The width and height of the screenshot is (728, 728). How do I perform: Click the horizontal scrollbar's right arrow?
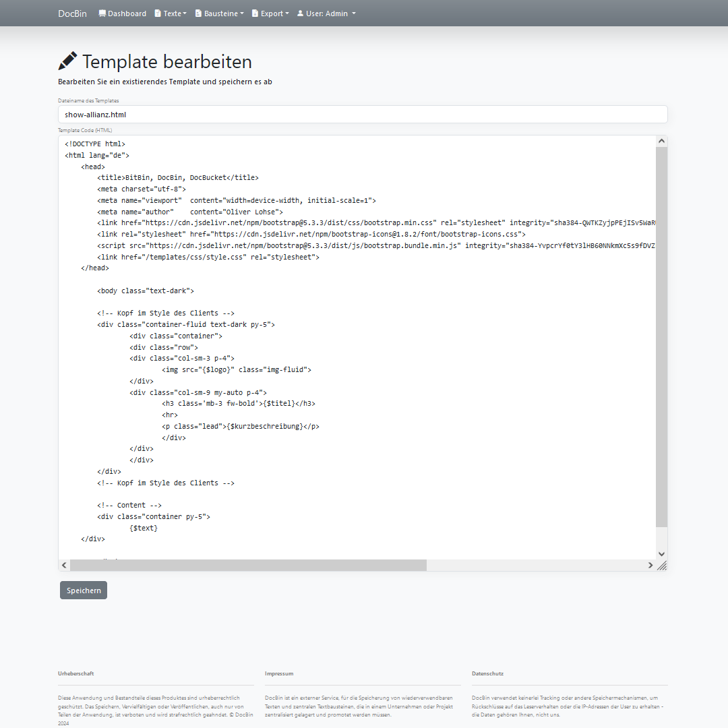[x=650, y=565]
